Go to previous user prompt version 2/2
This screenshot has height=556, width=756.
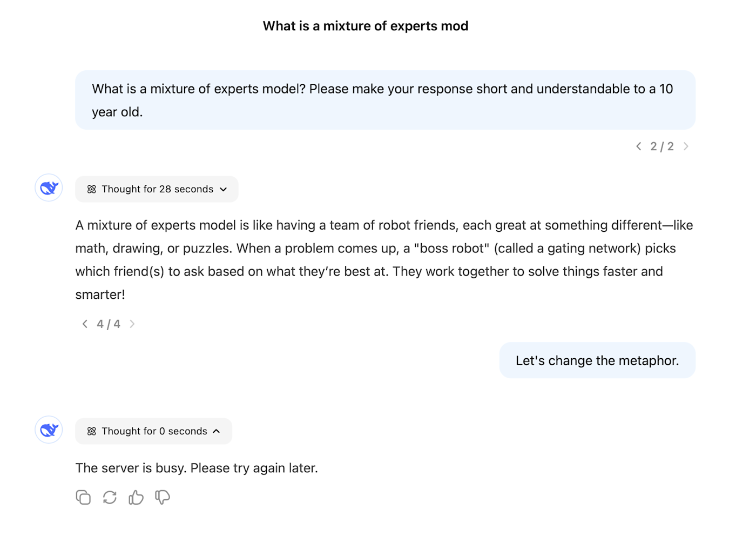pyautogui.click(x=639, y=146)
